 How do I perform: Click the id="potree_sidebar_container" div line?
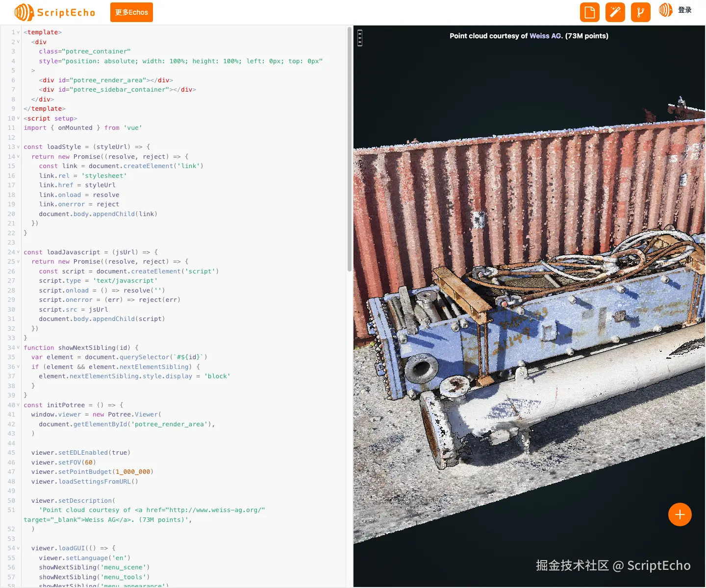coord(118,90)
